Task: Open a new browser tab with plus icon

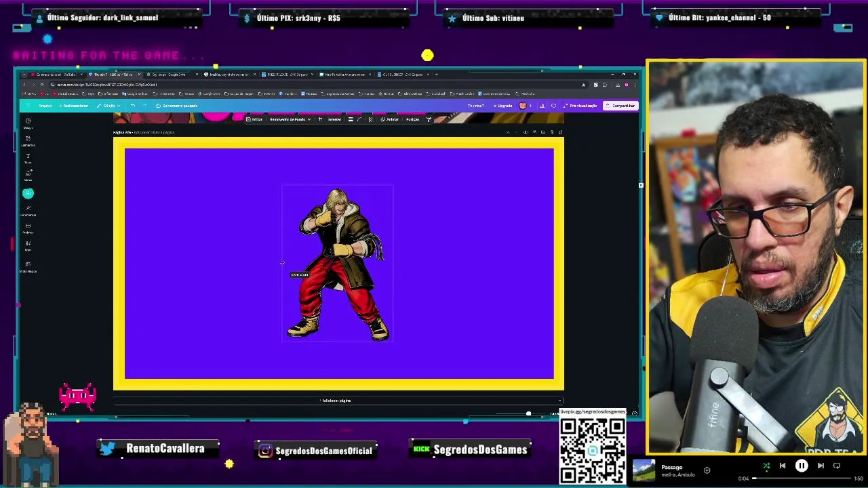Action: point(436,75)
